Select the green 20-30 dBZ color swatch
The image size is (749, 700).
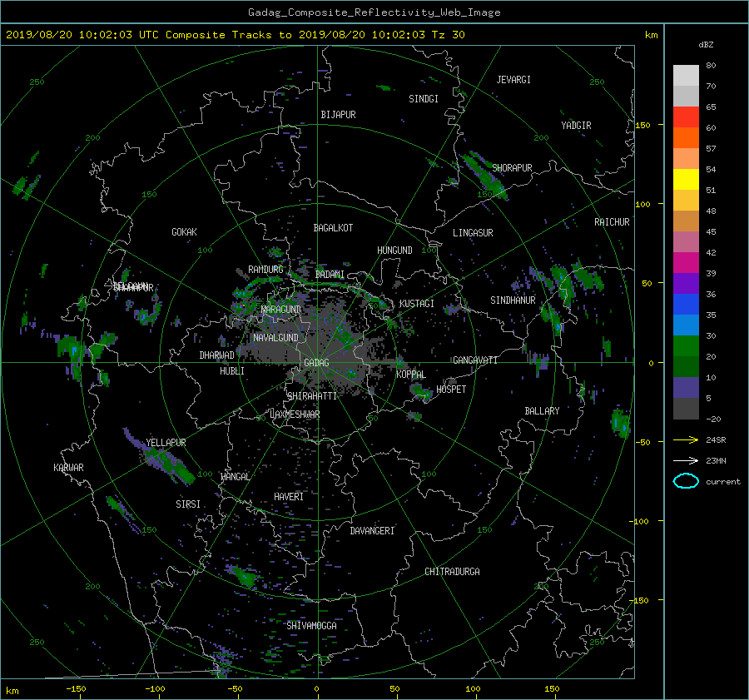tap(686, 346)
